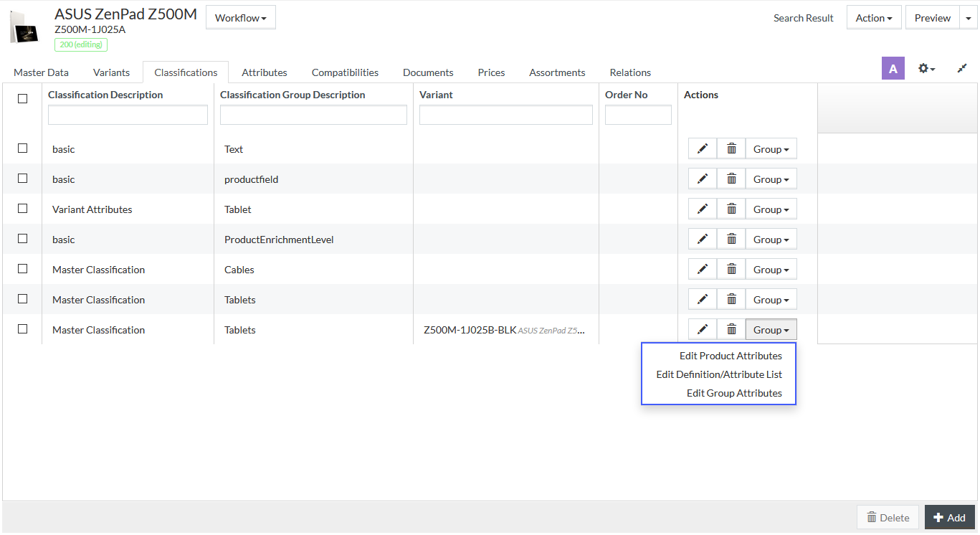The image size is (980, 535).
Task: Delete the Cables classification row
Action: point(731,270)
